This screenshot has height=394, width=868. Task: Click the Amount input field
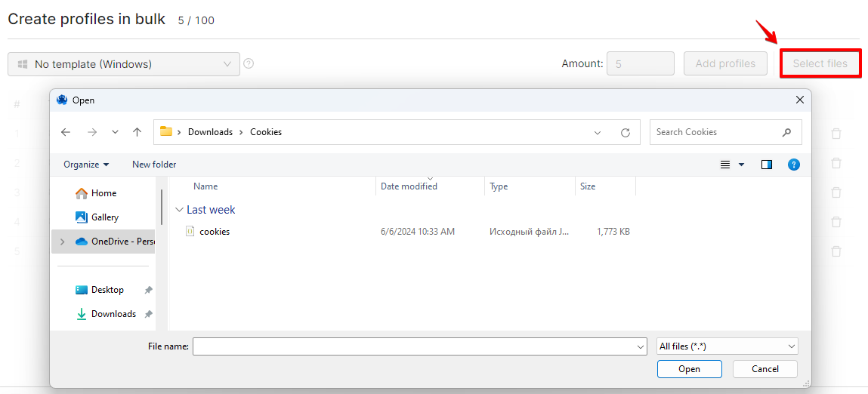point(641,63)
